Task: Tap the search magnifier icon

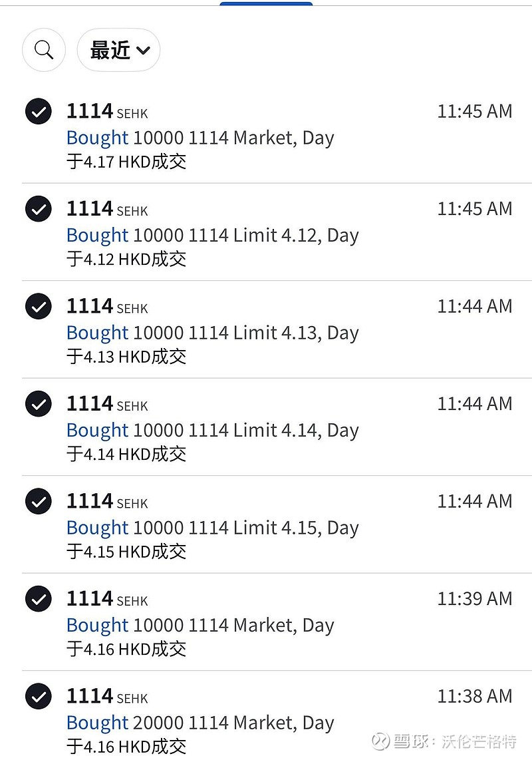Action: coord(44,50)
